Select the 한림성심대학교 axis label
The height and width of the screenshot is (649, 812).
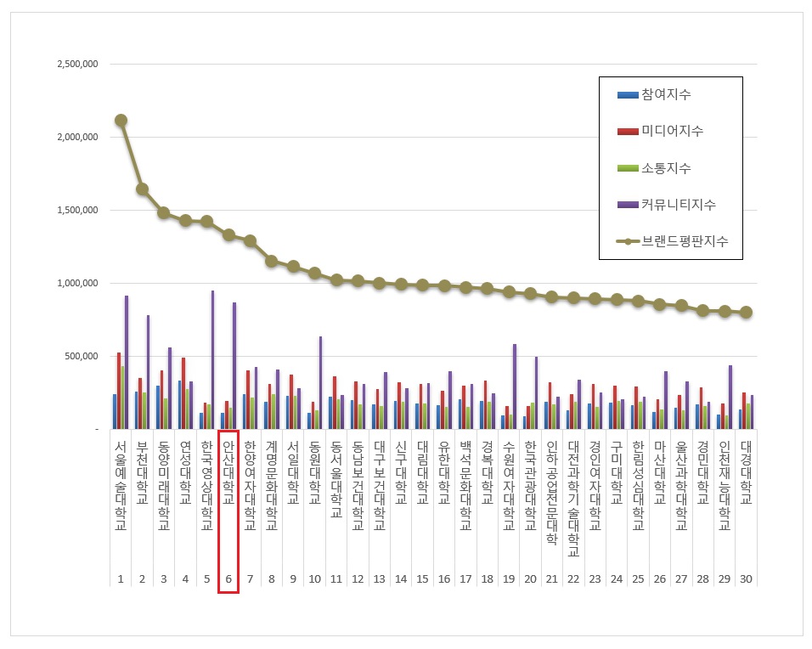(x=638, y=485)
